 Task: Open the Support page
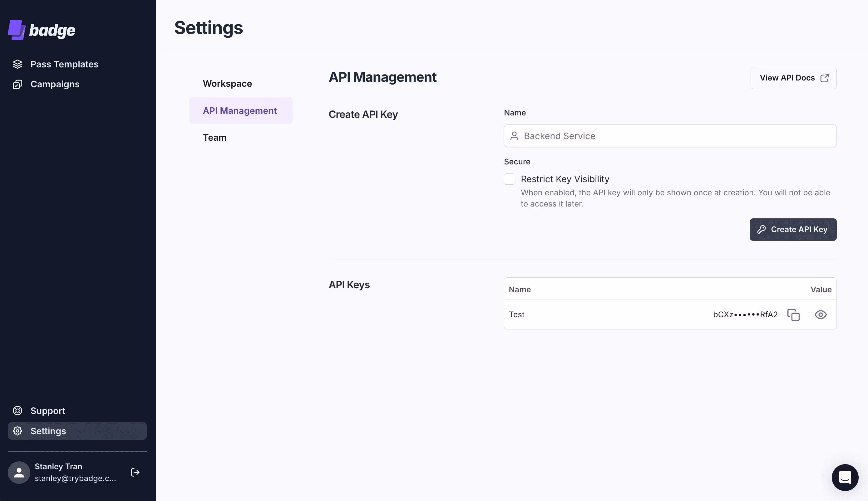[x=47, y=411]
